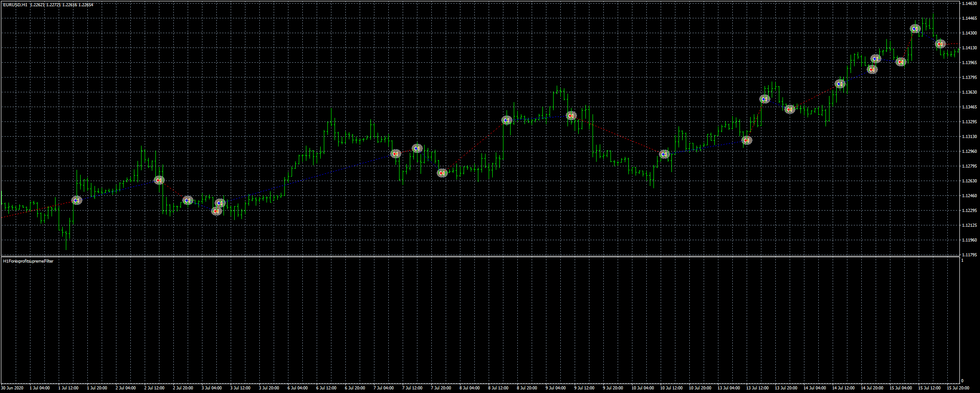Select blue trade arrow near 1.1400 on 14 Jul

click(x=875, y=59)
